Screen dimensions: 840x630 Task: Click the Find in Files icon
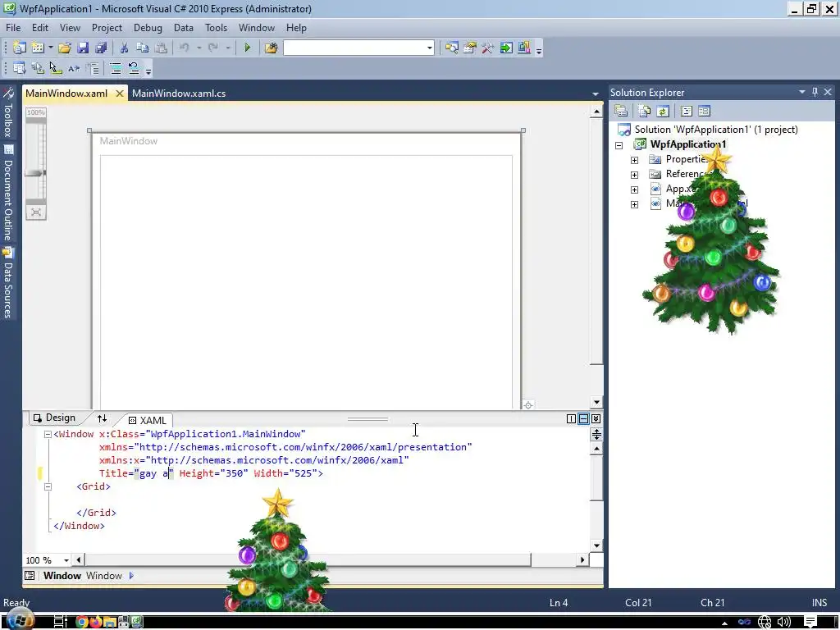(x=271, y=48)
